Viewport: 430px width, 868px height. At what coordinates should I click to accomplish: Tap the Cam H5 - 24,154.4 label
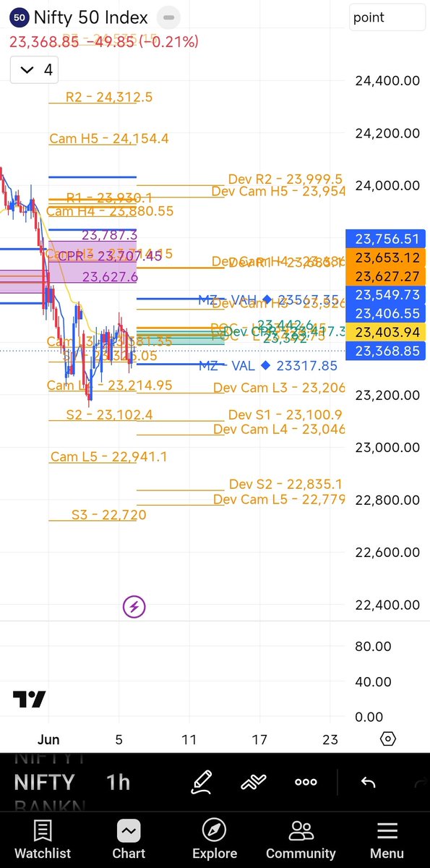[109, 138]
